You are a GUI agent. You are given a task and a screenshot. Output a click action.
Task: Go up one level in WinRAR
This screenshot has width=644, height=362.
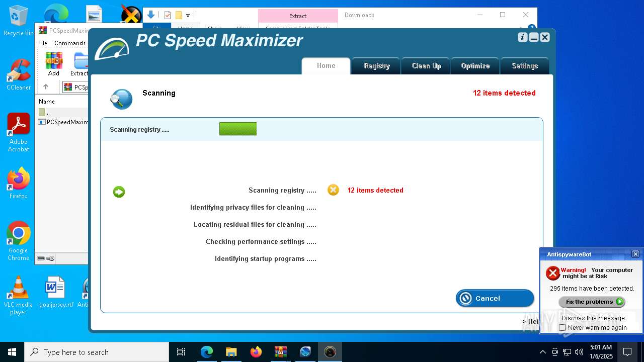[x=46, y=86]
